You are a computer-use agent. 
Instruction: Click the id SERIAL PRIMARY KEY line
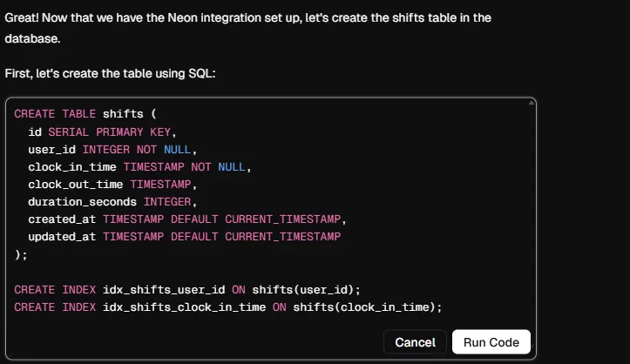[102, 132]
